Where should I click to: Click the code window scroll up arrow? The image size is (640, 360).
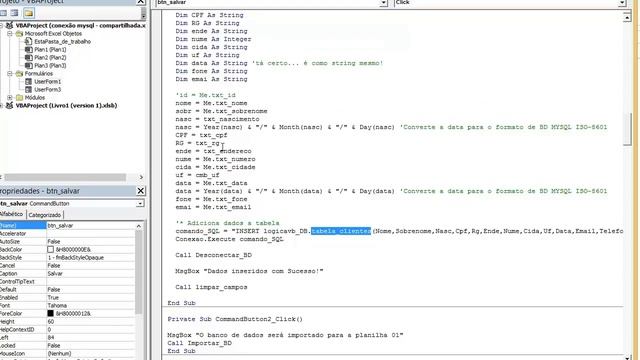[x=627, y=17]
